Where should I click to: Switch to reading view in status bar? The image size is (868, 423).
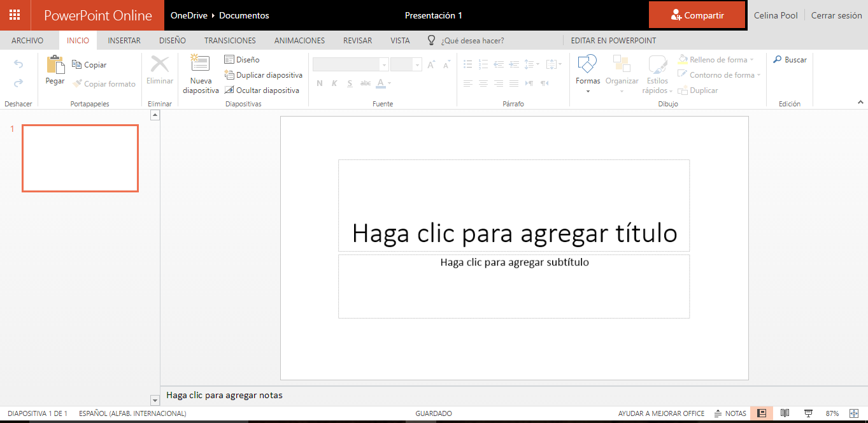coord(785,413)
